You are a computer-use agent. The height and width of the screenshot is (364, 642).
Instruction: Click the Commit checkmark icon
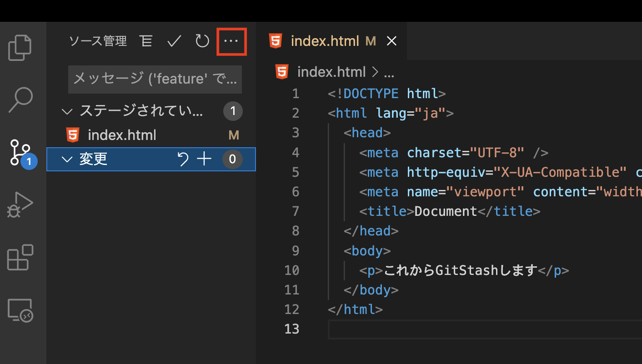174,41
